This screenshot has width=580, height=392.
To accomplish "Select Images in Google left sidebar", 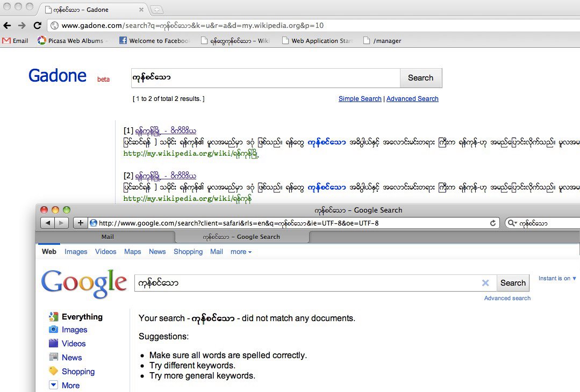I will pos(68,330).
